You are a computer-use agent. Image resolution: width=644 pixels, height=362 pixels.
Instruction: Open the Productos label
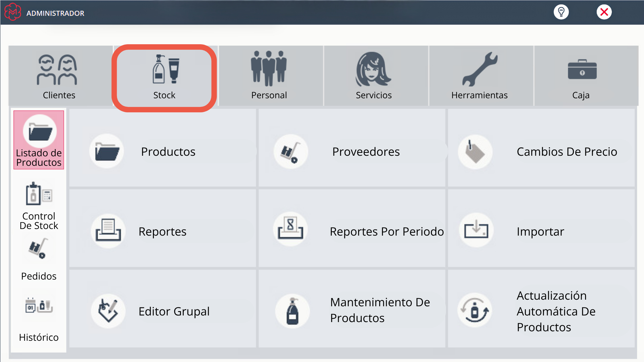tap(168, 152)
